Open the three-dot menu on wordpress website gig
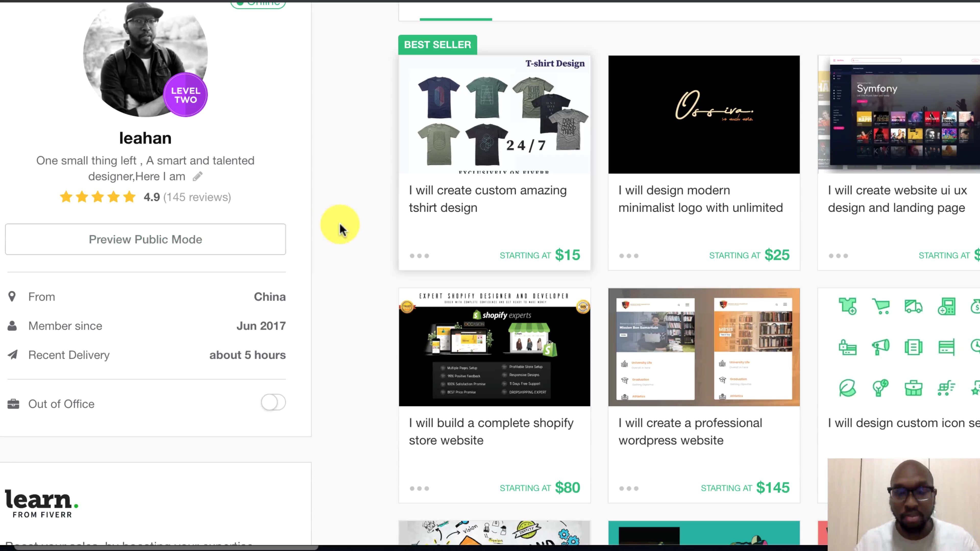980x551 pixels. pos(629,489)
